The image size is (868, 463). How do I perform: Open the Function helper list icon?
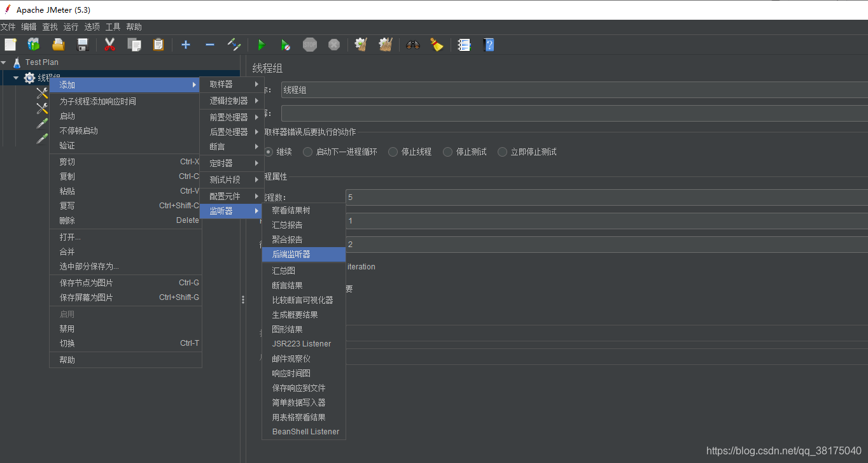point(464,45)
